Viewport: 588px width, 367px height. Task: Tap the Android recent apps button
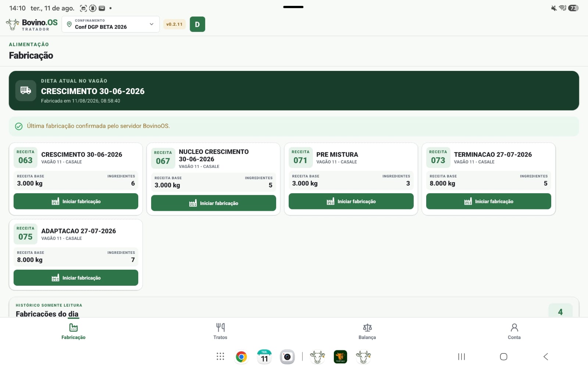click(x=462, y=357)
